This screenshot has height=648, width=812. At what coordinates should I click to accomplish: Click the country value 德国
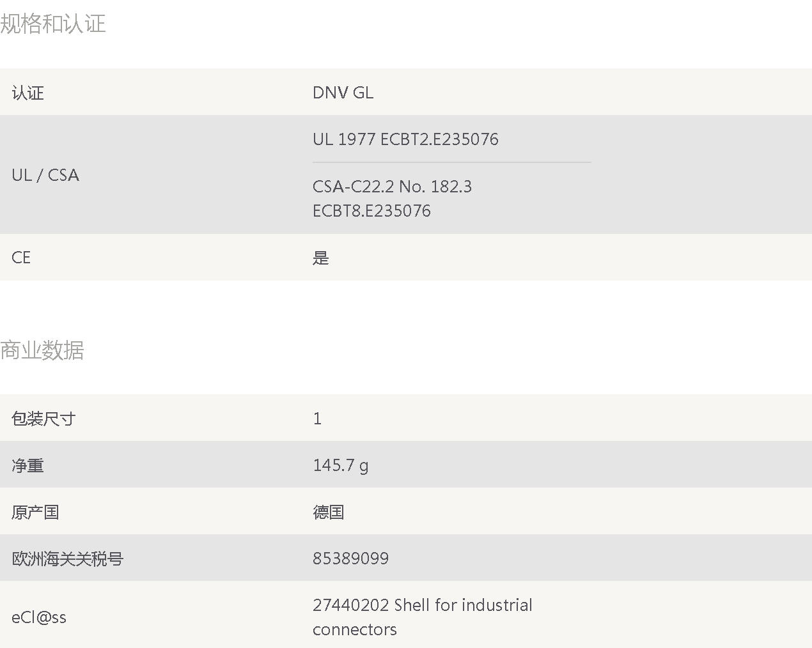tap(329, 513)
